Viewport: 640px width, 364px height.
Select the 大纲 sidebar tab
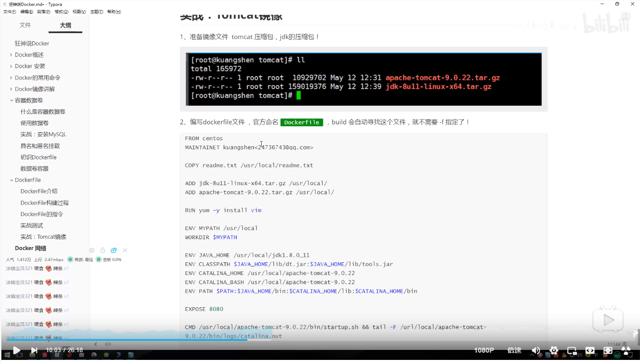pos(65,25)
